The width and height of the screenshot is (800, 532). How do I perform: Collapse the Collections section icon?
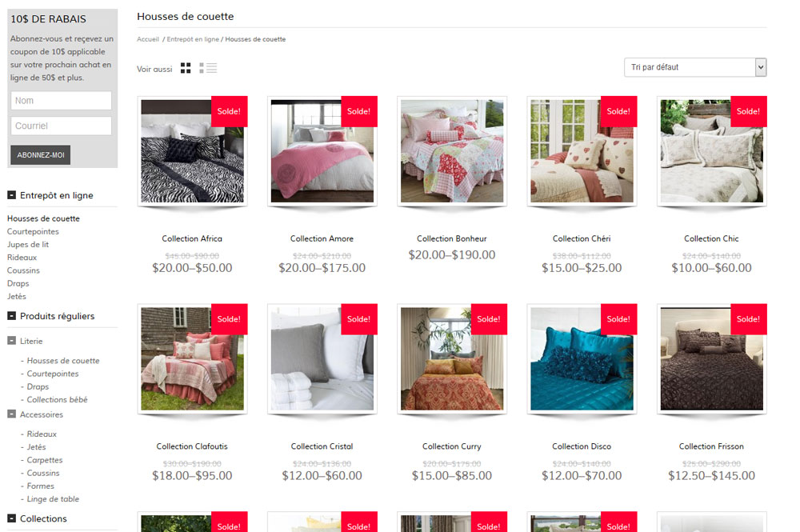click(11, 518)
